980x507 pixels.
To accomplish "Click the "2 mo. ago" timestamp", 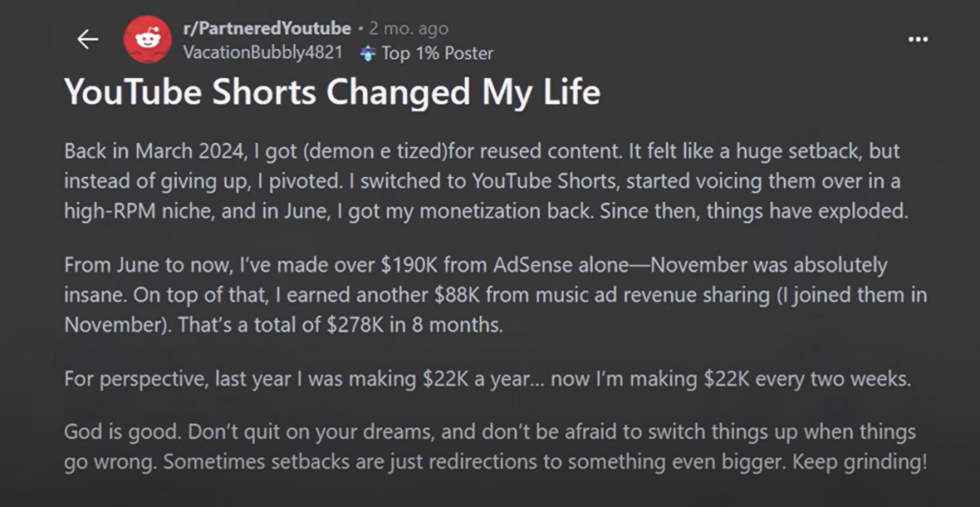I will [408, 29].
